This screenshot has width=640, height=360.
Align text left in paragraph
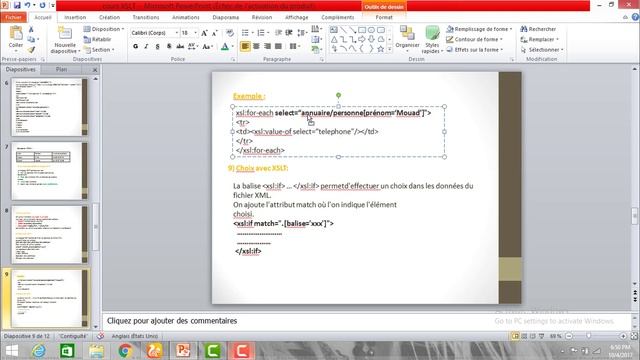[245, 47]
